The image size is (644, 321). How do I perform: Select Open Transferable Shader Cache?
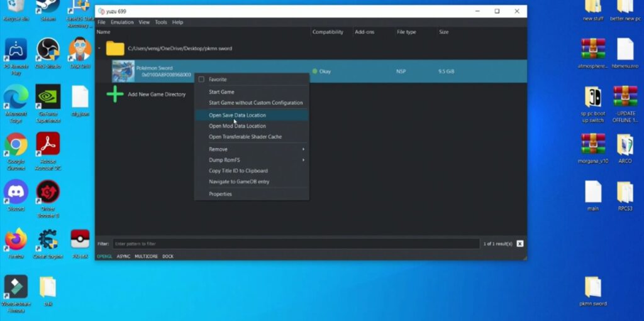[252, 137]
